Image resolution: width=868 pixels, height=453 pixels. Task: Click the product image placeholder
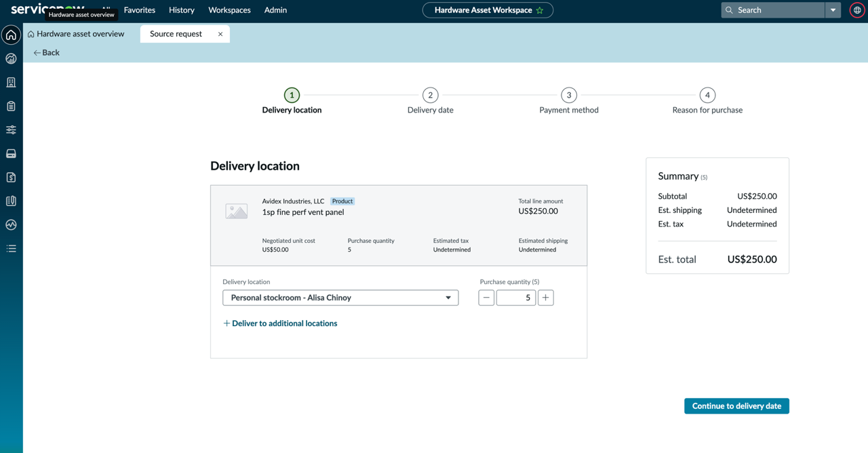tap(236, 211)
